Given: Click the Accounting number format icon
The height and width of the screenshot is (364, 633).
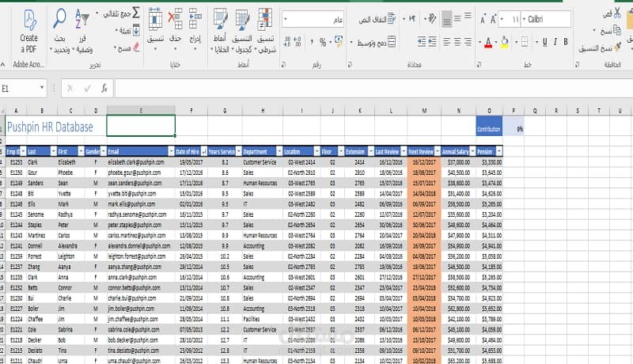Looking at the screenshot, I should pos(339,41).
